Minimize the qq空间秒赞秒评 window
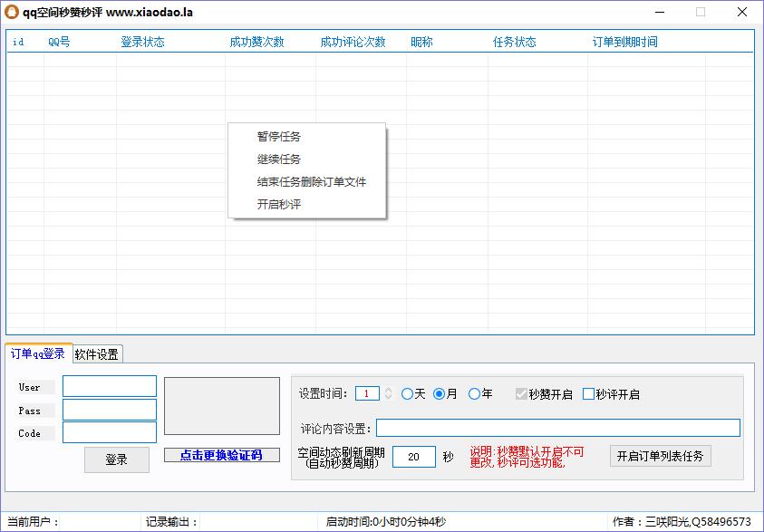The height and width of the screenshot is (532, 764). (x=660, y=12)
